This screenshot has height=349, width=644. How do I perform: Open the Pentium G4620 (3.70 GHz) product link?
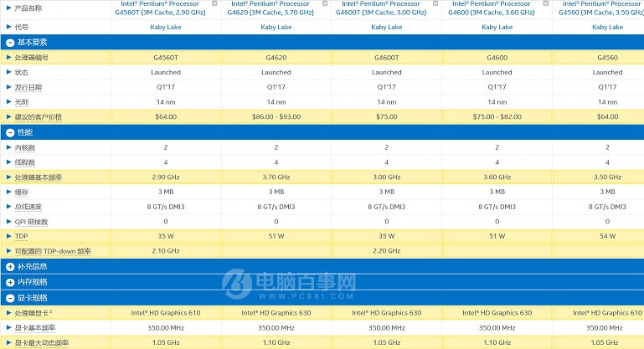point(270,8)
